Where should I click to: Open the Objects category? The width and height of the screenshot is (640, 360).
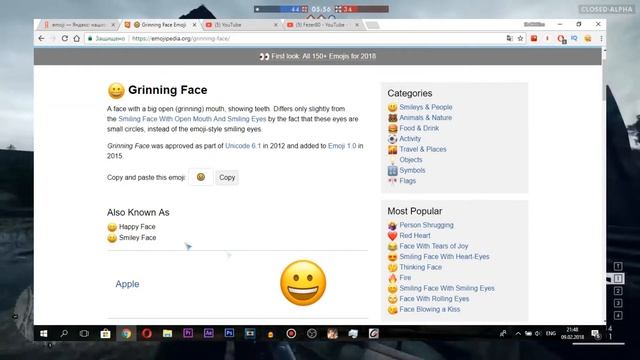click(x=411, y=160)
